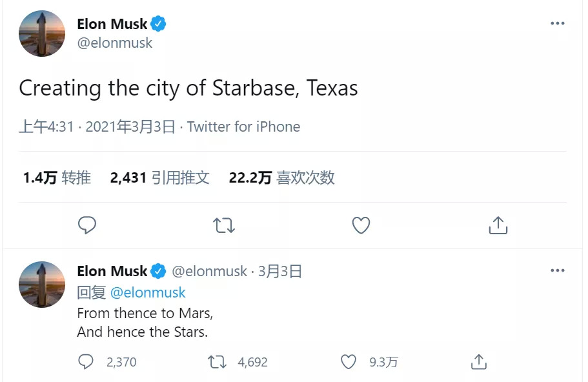Click the Elon Musk name on main tweet

[x=112, y=25]
